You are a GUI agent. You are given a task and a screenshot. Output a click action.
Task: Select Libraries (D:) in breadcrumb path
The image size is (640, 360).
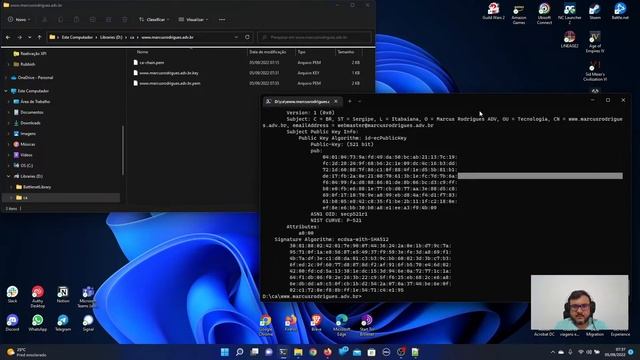[111, 37]
